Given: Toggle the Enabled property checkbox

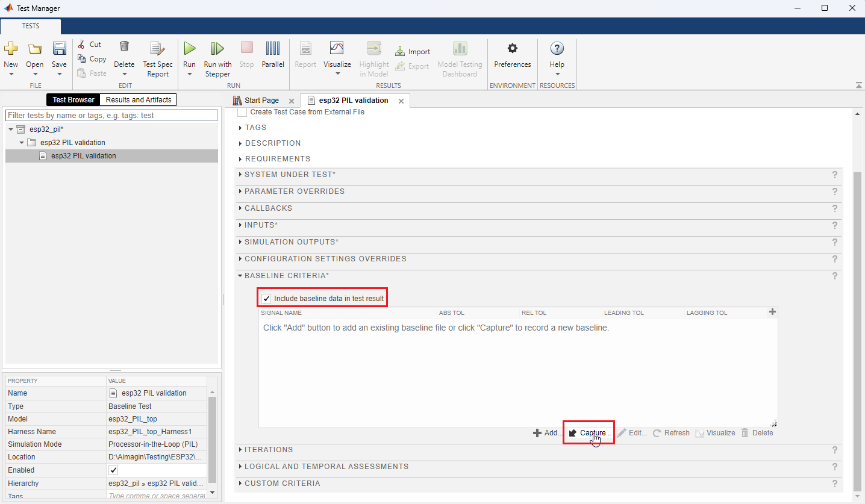Looking at the screenshot, I should pyautogui.click(x=113, y=470).
